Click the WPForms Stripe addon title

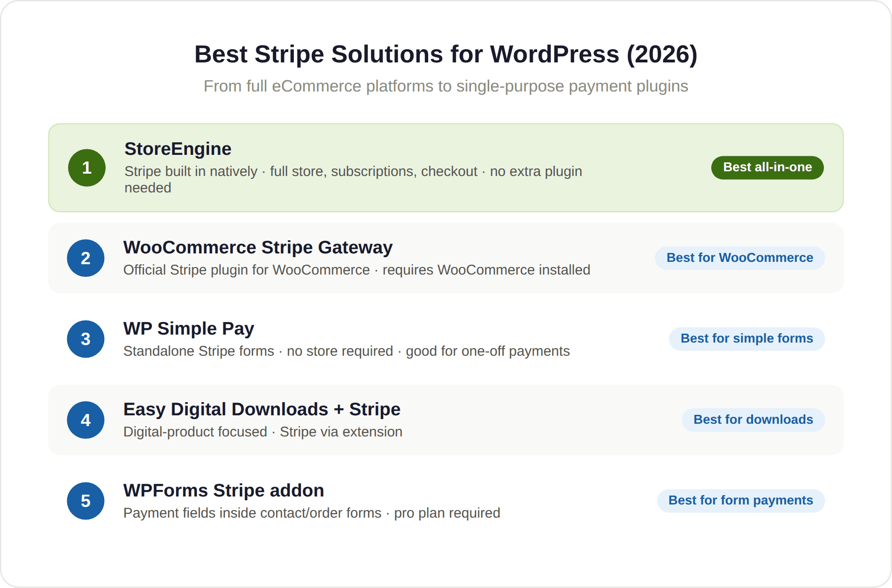point(223,490)
